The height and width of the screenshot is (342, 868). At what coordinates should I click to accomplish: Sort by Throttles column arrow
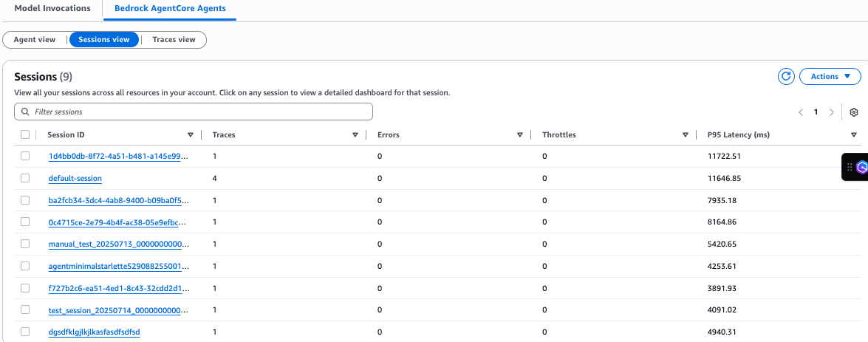(x=686, y=135)
